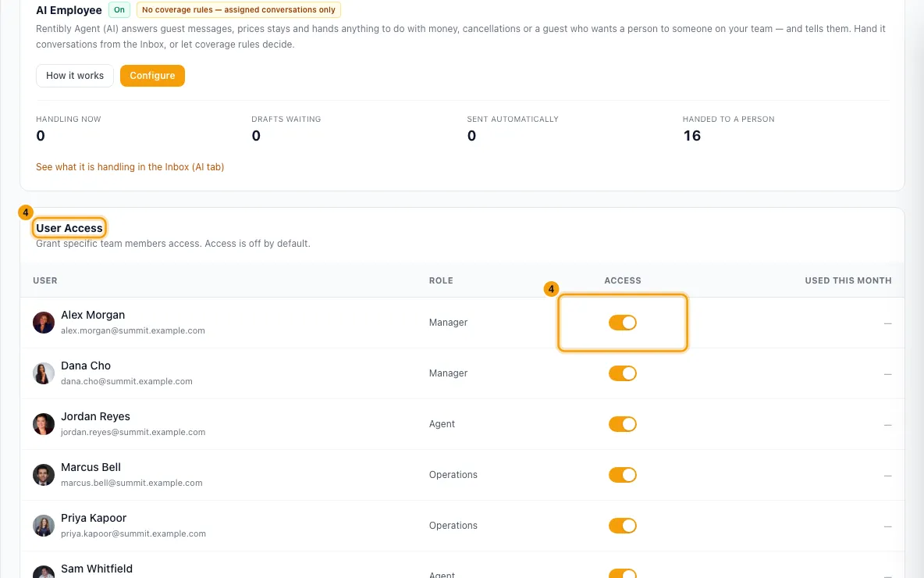Click the No coverage rules warning badge
This screenshot has width=924, height=578.
tap(239, 10)
